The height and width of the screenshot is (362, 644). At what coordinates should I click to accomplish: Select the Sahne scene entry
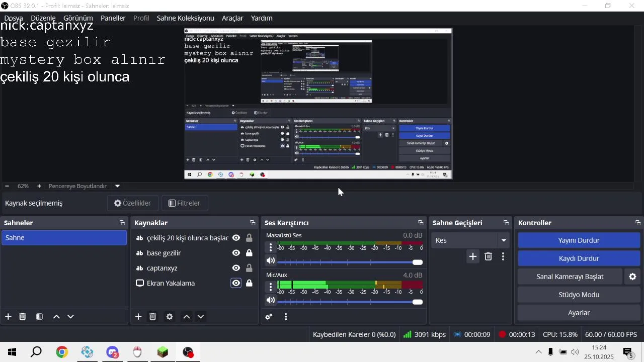pos(64,238)
